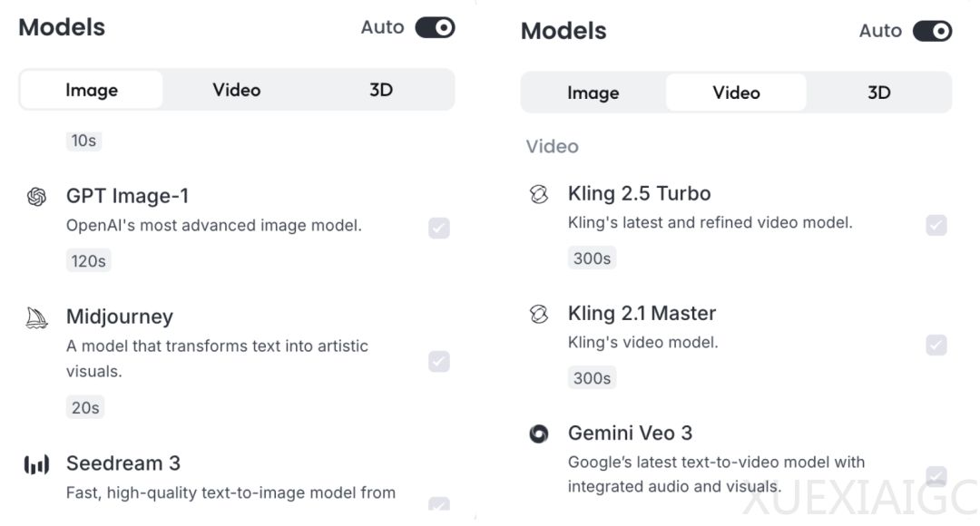
Task: Check the Kling 2.1 Master checkbox
Action: [x=936, y=345]
